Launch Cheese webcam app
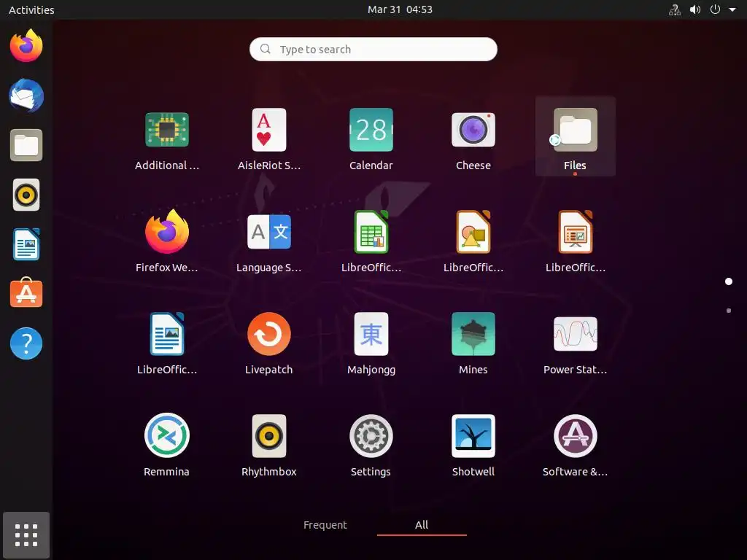The image size is (747, 560). click(x=473, y=130)
